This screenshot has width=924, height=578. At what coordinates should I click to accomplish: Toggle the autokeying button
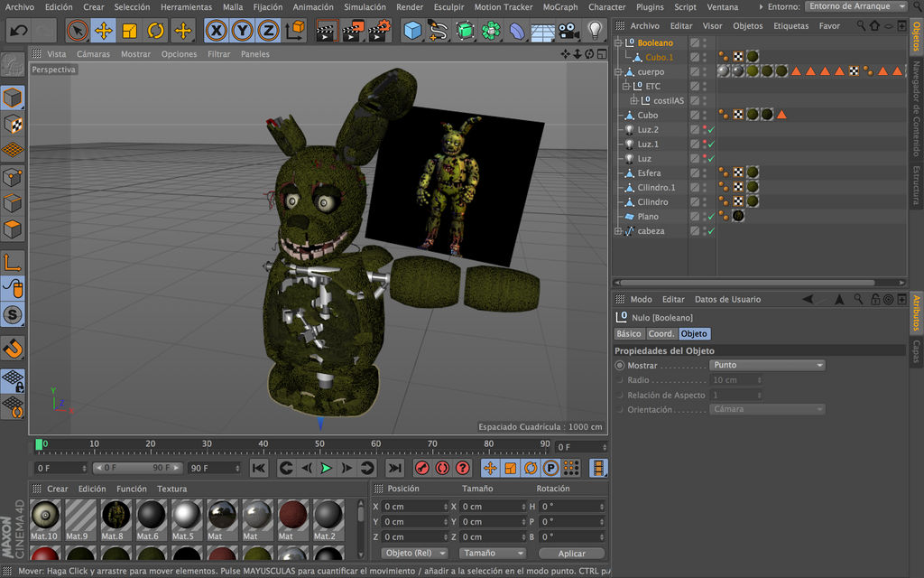click(x=442, y=469)
